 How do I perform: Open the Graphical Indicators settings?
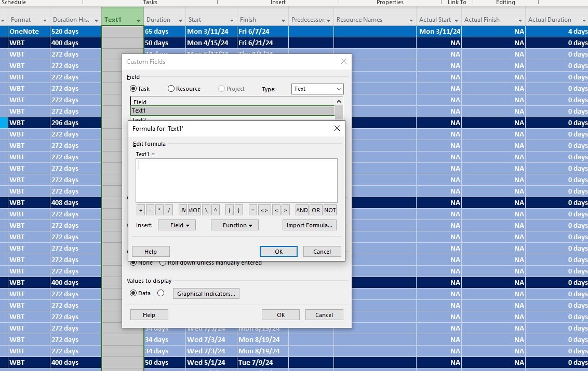[x=206, y=293]
